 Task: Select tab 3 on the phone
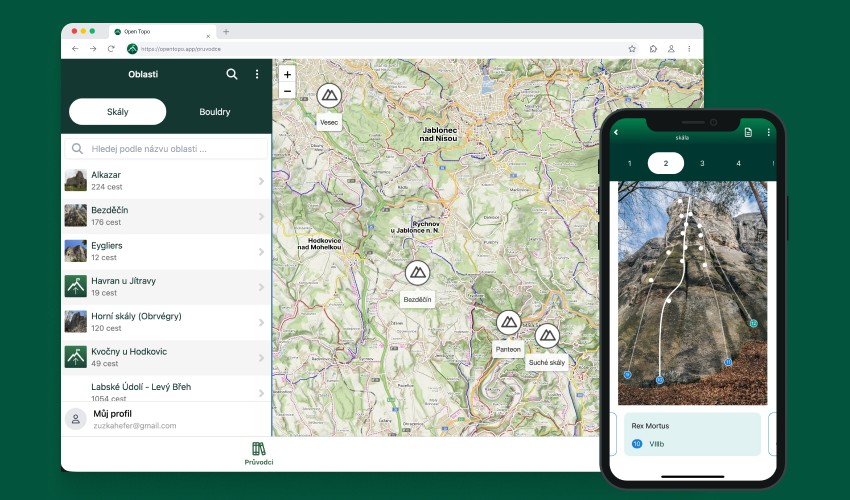pyautogui.click(x=702, y=163)
